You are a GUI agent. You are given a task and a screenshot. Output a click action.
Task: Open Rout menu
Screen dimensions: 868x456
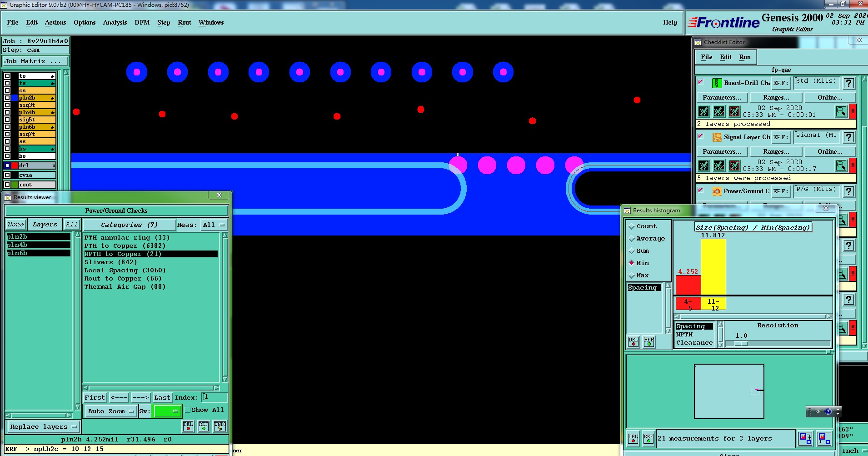click(185, 23)
